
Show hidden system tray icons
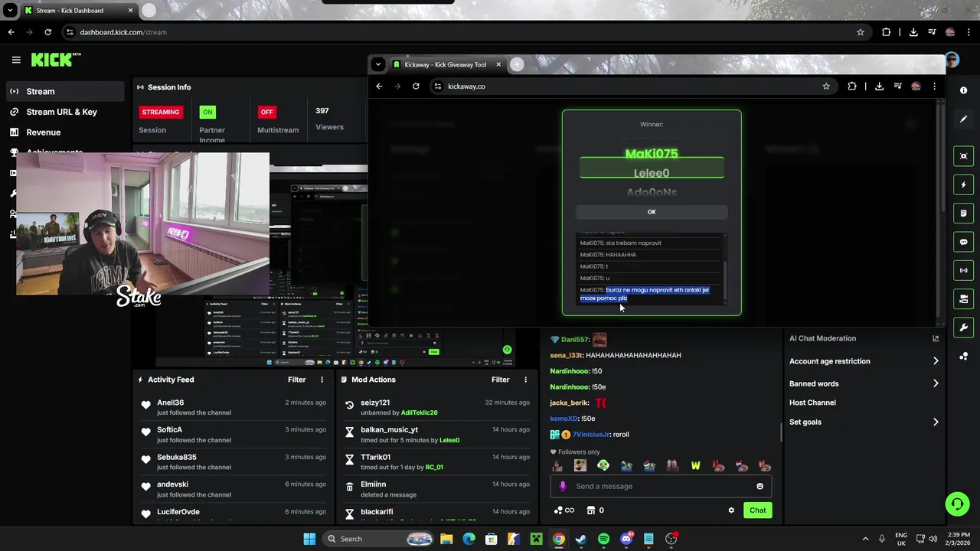click(x=865, y=539)
